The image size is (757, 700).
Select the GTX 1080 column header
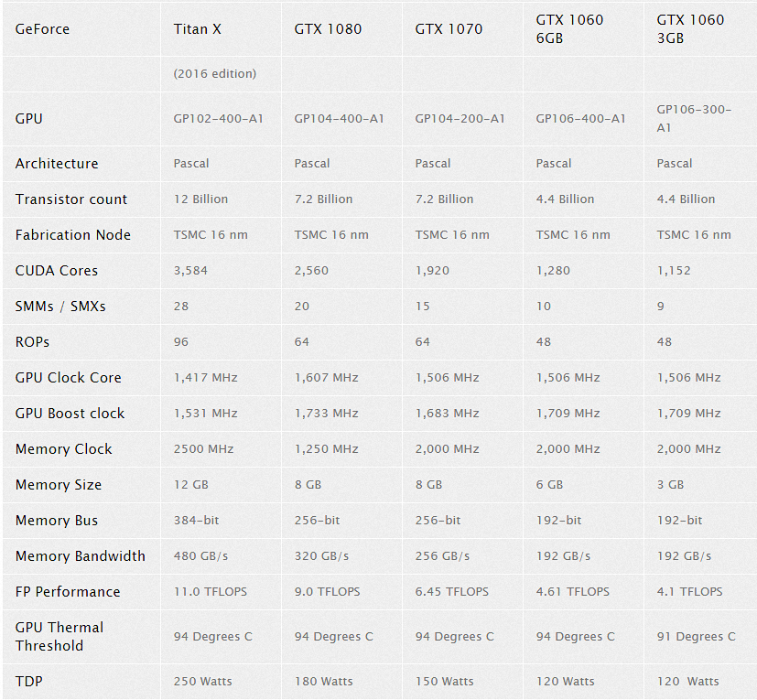(328, 29)
